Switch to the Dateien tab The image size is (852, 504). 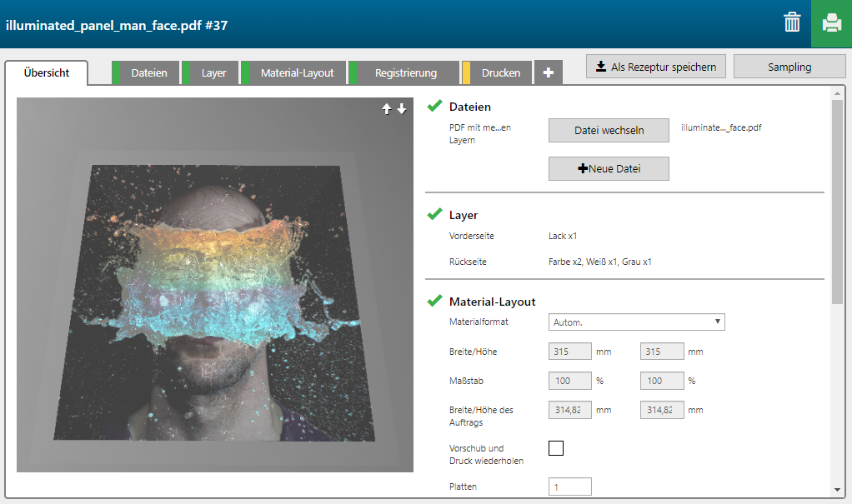148,73
